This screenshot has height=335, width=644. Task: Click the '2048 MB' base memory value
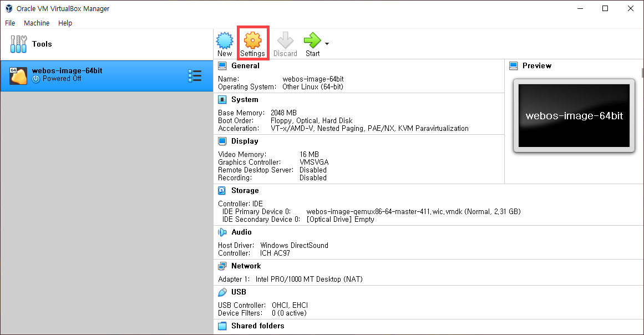[x=283, y=113]
